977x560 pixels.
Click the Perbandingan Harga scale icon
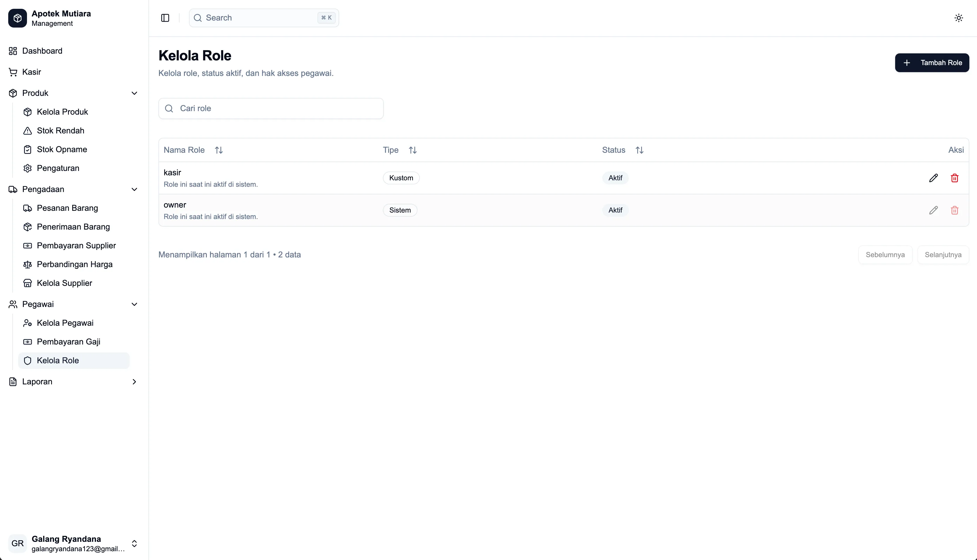[27, 265]
